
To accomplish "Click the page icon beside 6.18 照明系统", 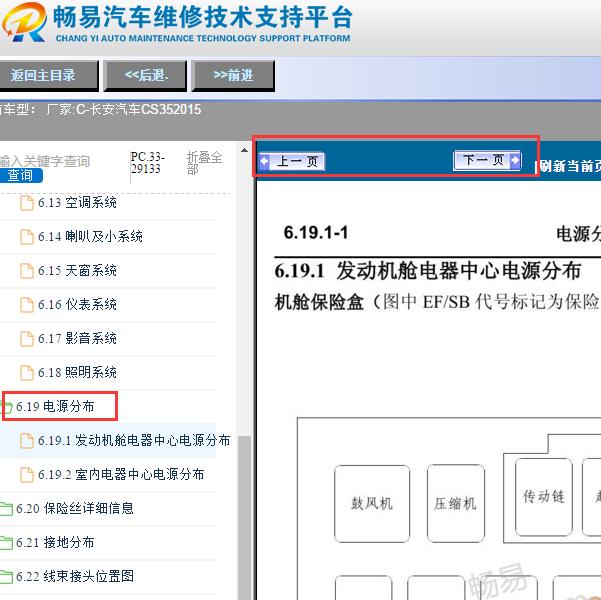I will click(26, 373).
